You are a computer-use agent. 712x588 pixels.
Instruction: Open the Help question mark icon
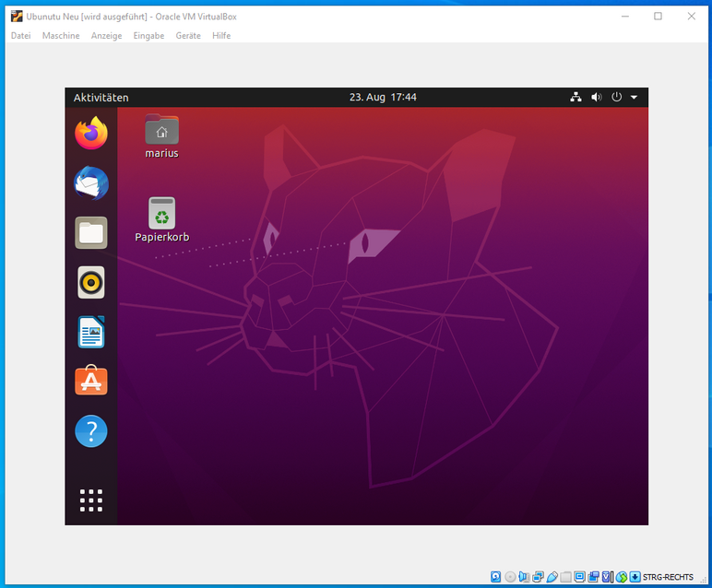91,431
